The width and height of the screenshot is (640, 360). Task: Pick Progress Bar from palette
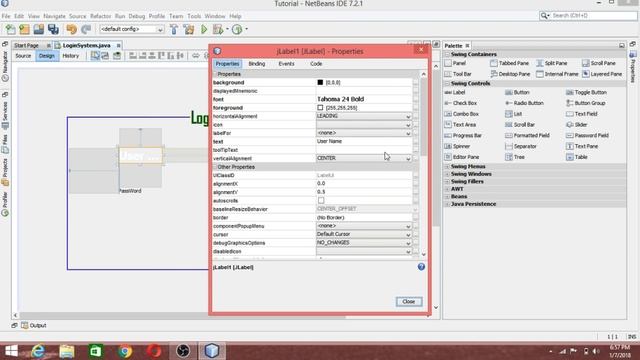(x=463, y=136)
